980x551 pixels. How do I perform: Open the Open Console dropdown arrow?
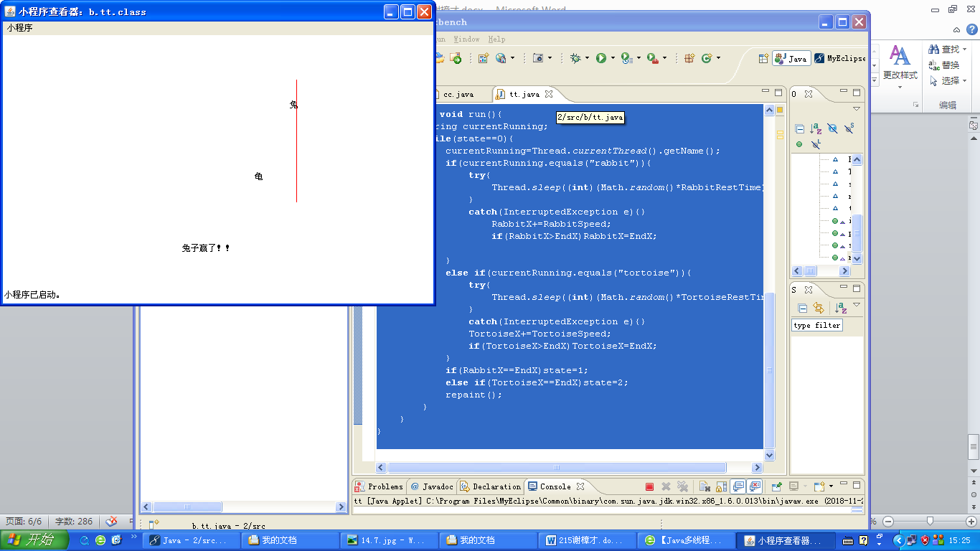pos(831,487)
